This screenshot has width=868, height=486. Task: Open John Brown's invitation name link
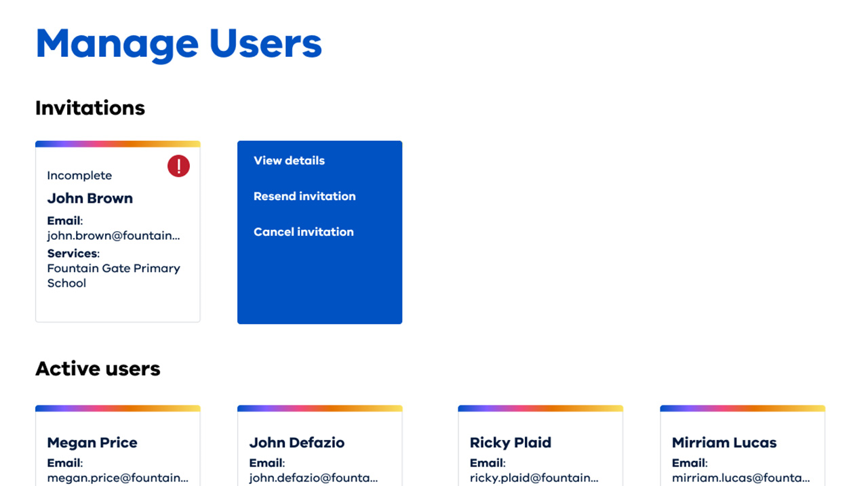click(90, 199)
